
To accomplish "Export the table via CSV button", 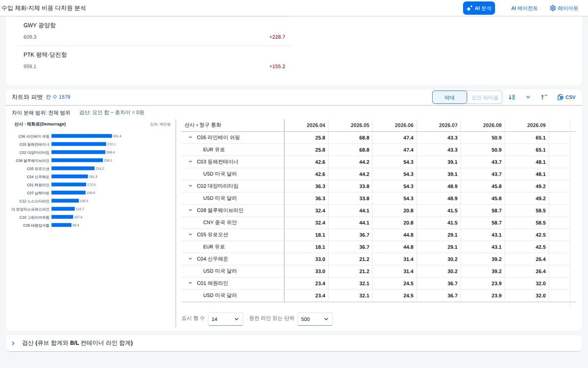I will [566, 97].
